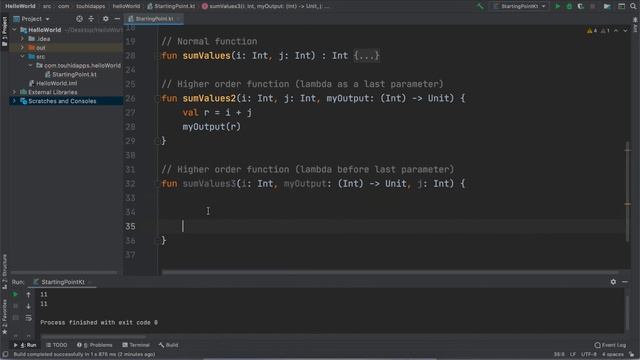Collapse the src folder
Viewport: 640px width, 360px height.
click(22, 57)
